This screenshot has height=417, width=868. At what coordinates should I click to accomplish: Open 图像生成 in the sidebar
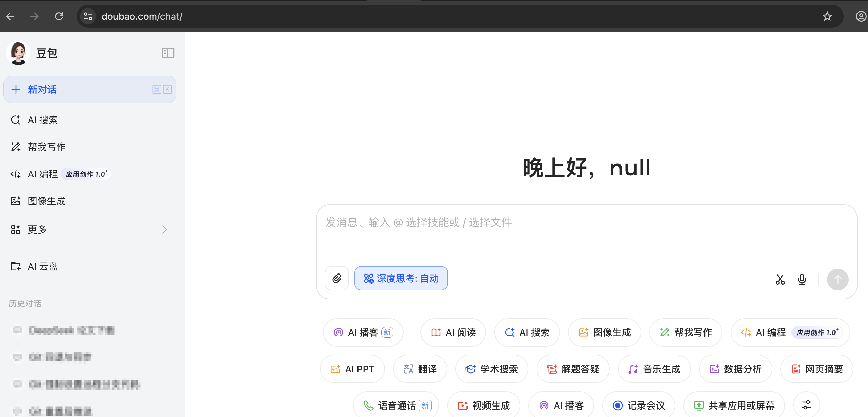point(90,201)
